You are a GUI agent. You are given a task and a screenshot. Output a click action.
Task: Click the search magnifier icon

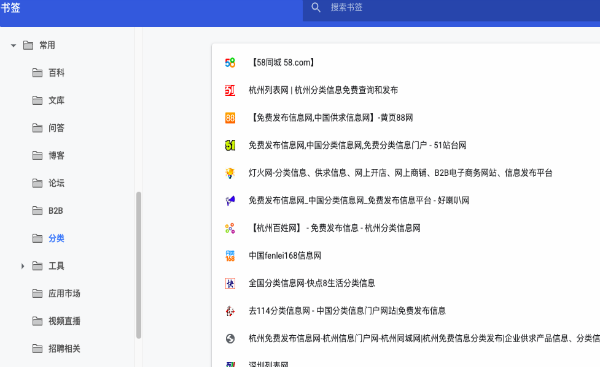(x=316, y=7)
